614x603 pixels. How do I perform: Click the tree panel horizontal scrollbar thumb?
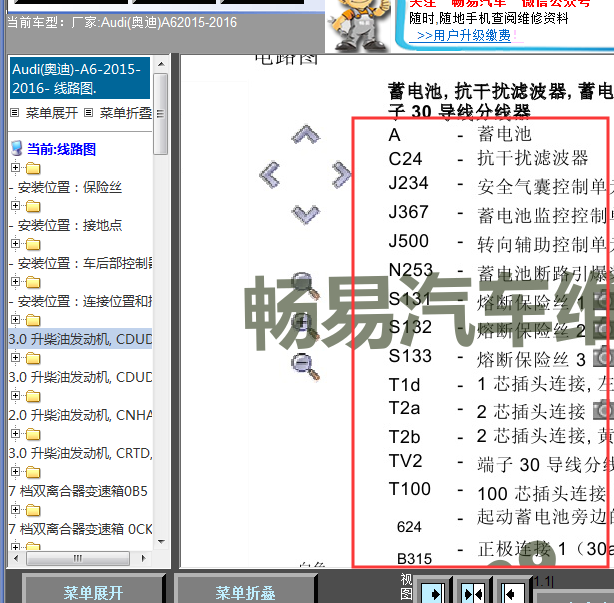coord(78,558)
